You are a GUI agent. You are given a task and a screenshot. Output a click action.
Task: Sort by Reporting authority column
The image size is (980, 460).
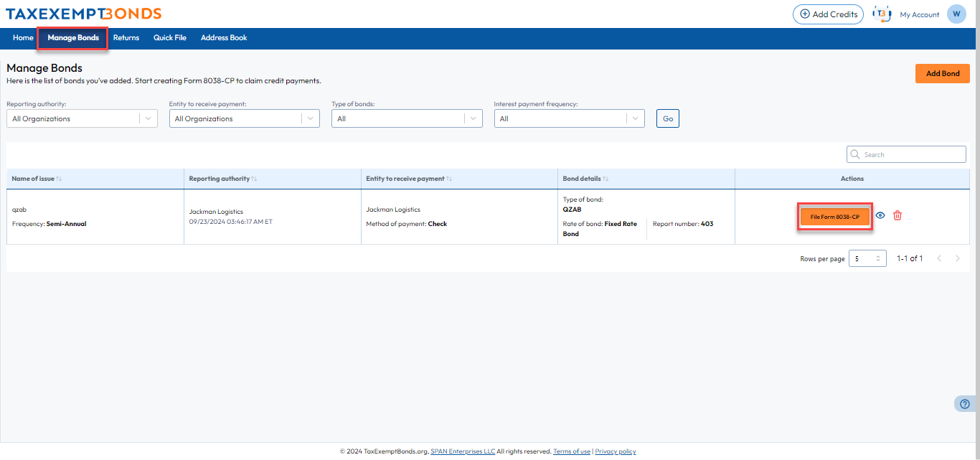[254, 179]
